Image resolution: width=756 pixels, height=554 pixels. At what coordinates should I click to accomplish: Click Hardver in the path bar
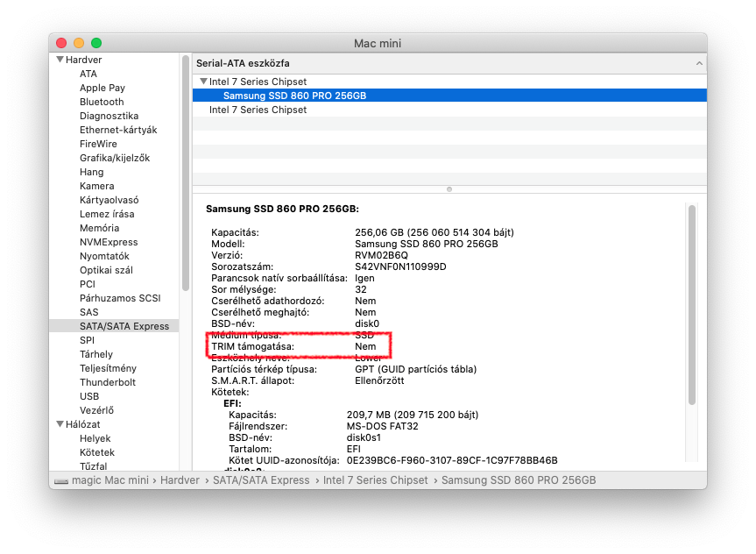coord(180,480)
